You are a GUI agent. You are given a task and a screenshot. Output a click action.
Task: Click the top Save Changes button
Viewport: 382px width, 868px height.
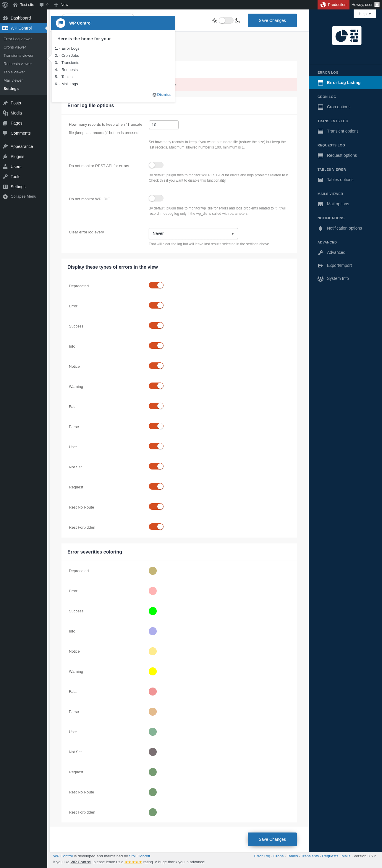pos(272,20)
